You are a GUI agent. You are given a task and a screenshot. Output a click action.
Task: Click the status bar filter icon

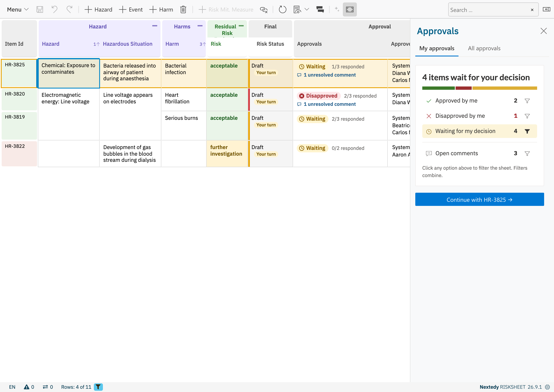tap(98, 387)
